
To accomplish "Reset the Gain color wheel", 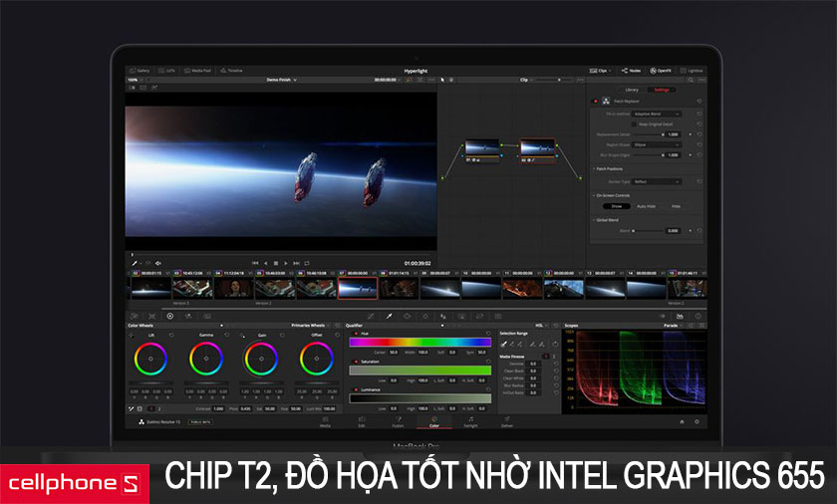I will [x=282, y=335].
